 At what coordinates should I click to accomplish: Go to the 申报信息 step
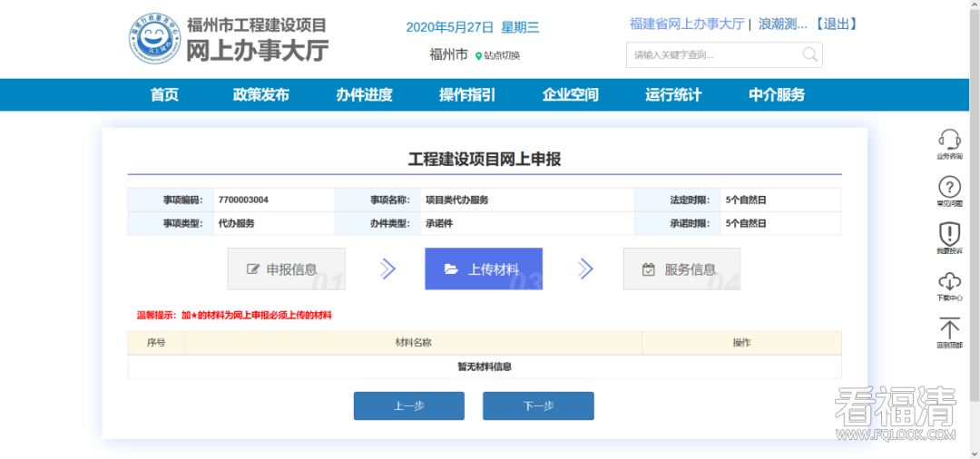click(x=286, y=269)
